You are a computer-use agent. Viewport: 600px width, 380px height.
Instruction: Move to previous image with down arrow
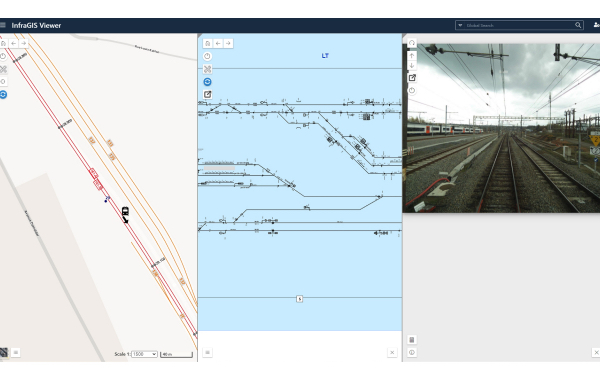click(412, 65)
